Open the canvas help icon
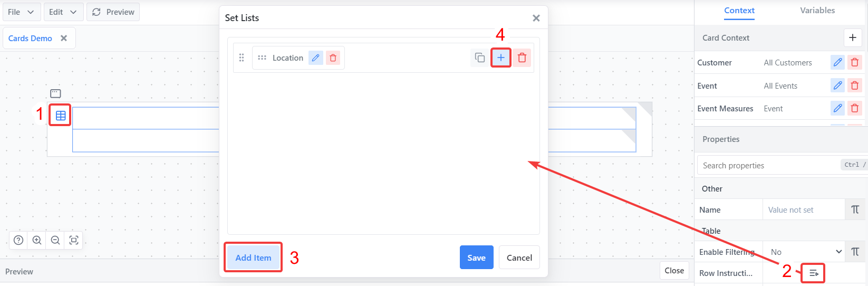Image resolution: width=868 pixels, height=286 pixels. 18,241
